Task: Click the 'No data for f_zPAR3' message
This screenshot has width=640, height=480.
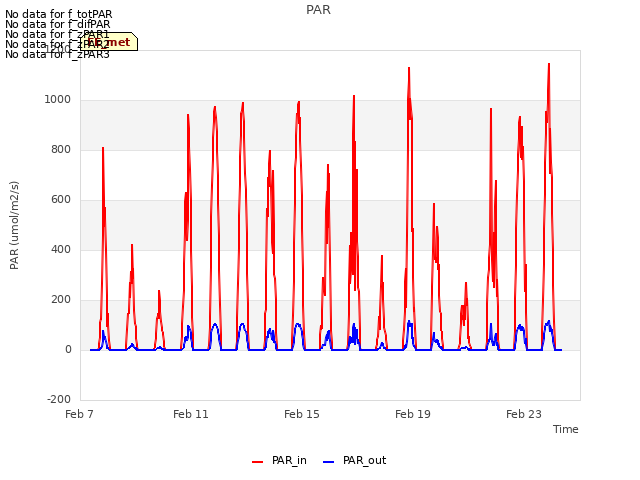Action: click(x=57, y=54)
